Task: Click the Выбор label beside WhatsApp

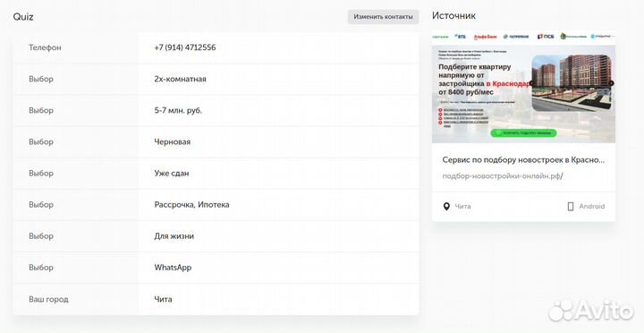Action: click(x=40, y=268)
